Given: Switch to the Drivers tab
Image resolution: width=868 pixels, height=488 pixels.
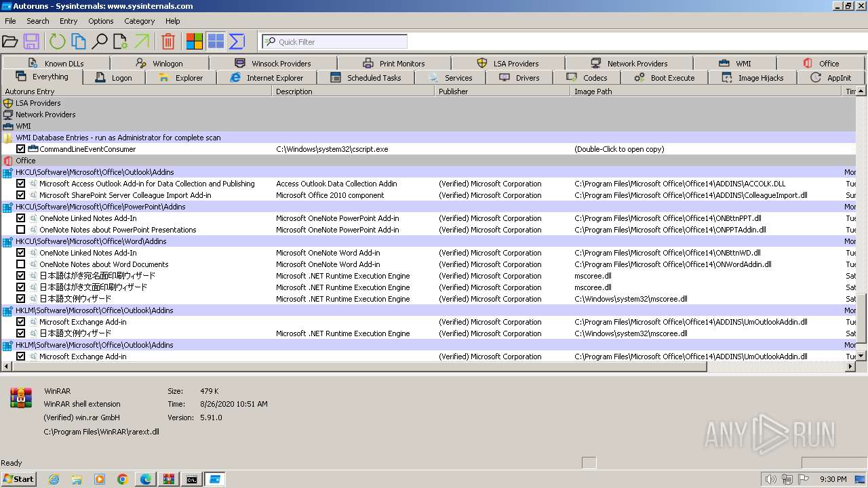Looking at the screenshot, I should tap(519, 78).
